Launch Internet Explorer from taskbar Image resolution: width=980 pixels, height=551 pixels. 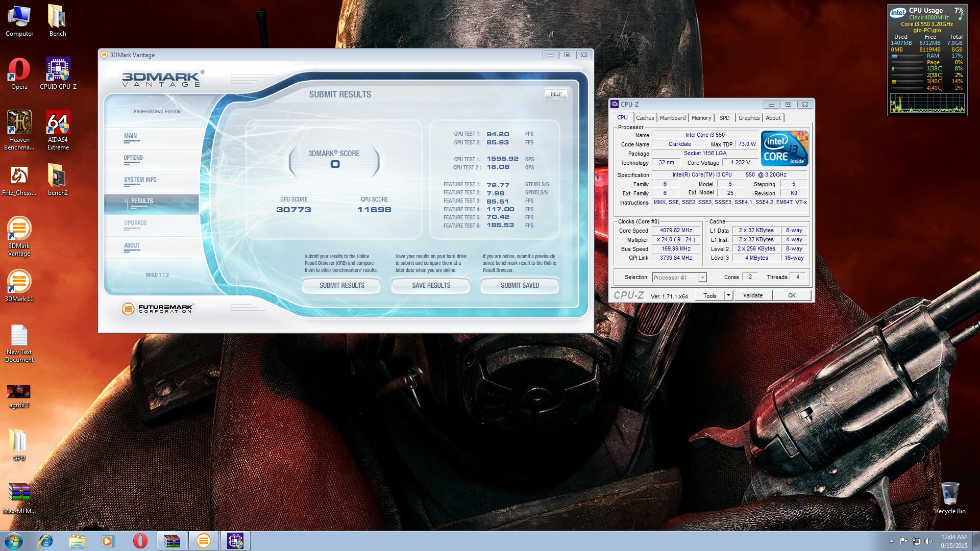(x=46, y=541)
